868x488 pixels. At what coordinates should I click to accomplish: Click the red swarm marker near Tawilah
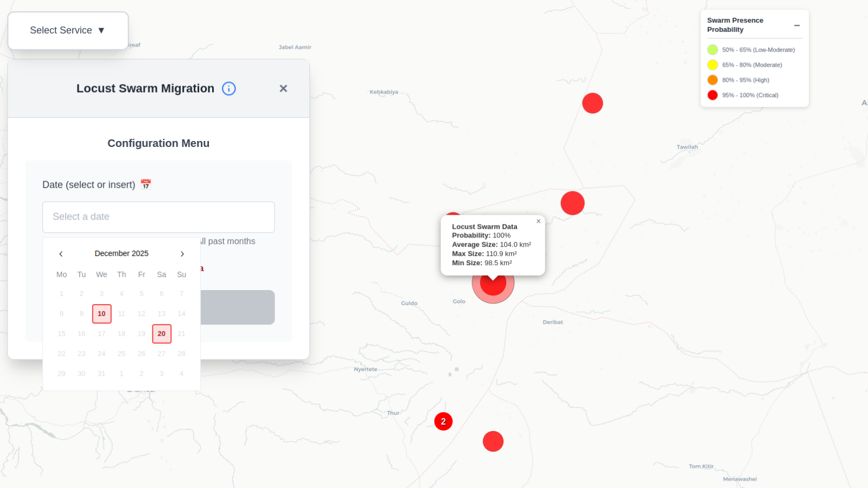coord(572,203)
